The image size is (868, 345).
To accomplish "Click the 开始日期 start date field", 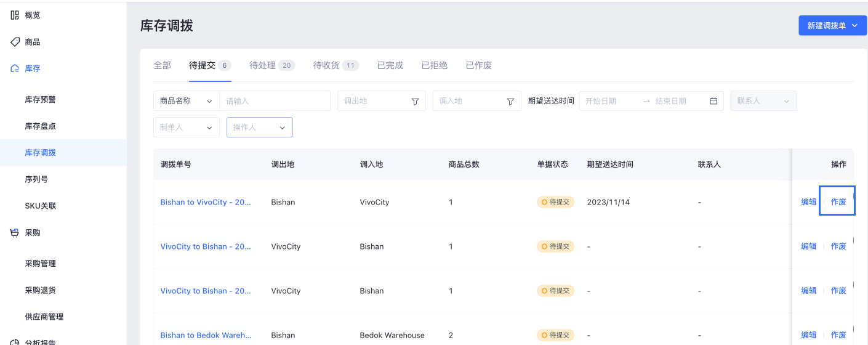I will point(609,101).
